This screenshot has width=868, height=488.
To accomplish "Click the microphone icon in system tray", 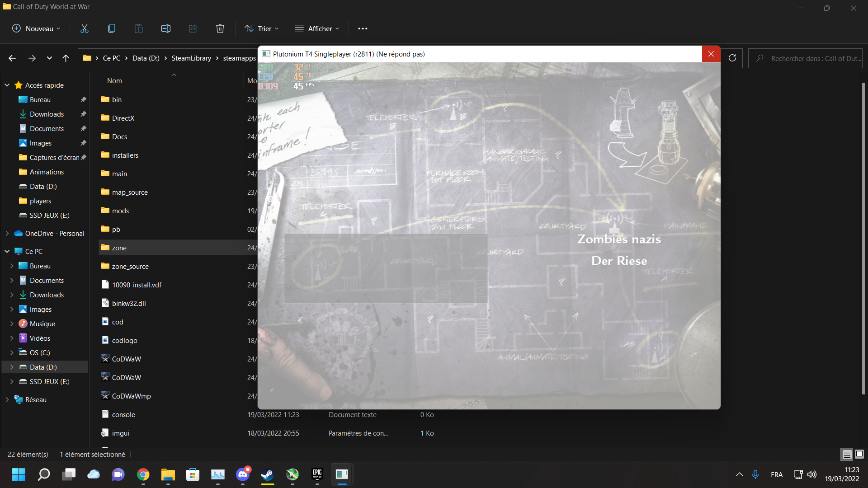I will pos(755,474).
